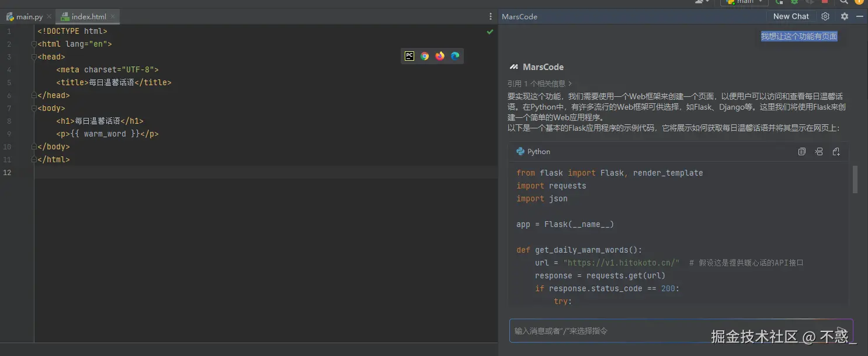Insert code at cursor icon
868x356 pixels.
click(819, 152)
